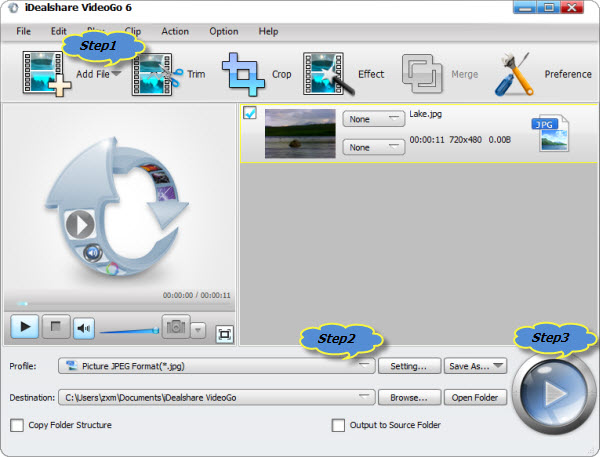
Task: Click the speaker icon on preview logo
Action: [92, 253]
